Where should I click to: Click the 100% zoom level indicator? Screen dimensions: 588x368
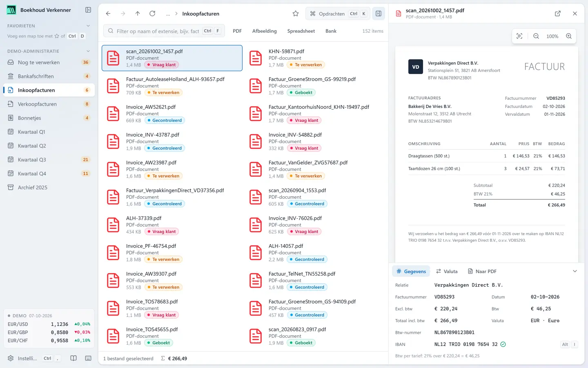(552, 36)
